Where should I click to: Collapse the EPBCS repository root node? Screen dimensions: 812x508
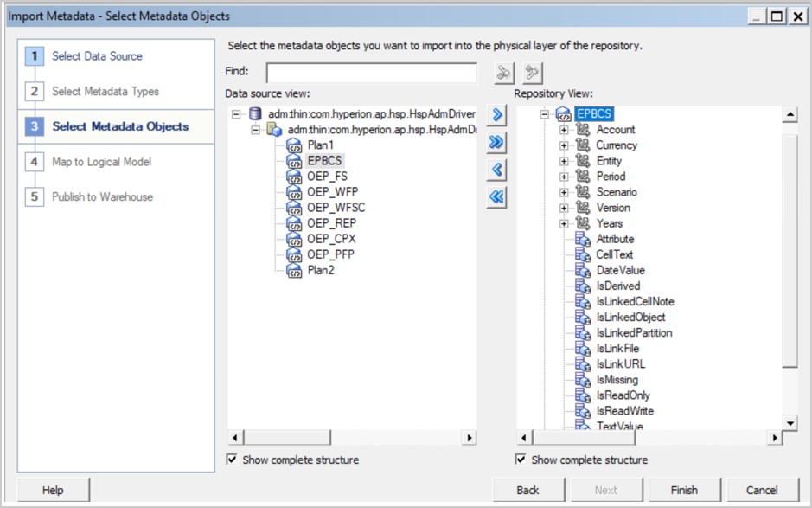pos(545,114)
